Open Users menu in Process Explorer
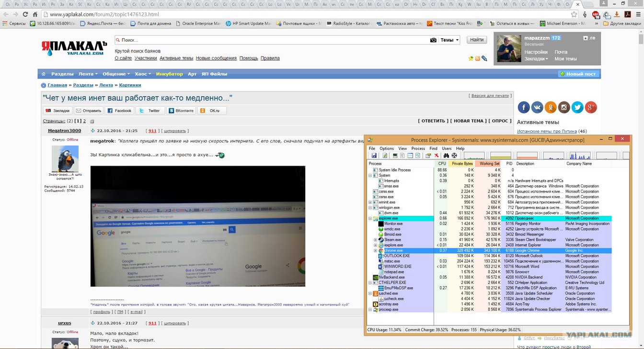 click(447, 148)
